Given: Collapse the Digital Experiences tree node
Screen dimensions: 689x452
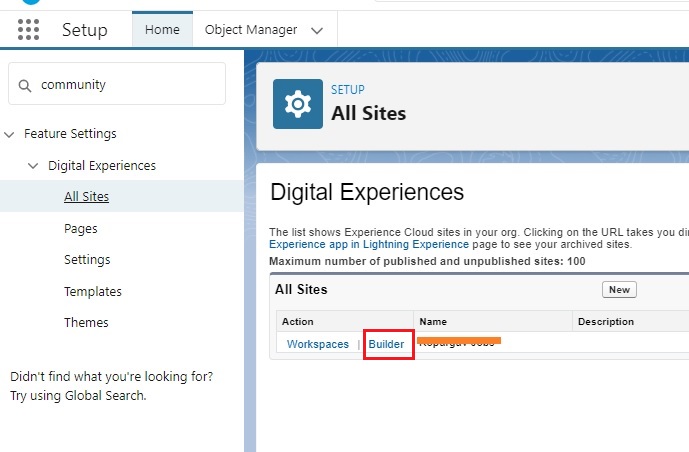Looking at the screenshot, I should (x=33, y=166).
